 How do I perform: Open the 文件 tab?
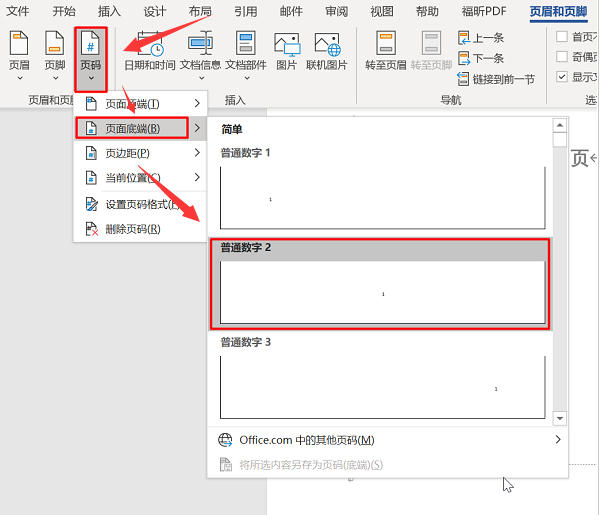pos(18,12)
